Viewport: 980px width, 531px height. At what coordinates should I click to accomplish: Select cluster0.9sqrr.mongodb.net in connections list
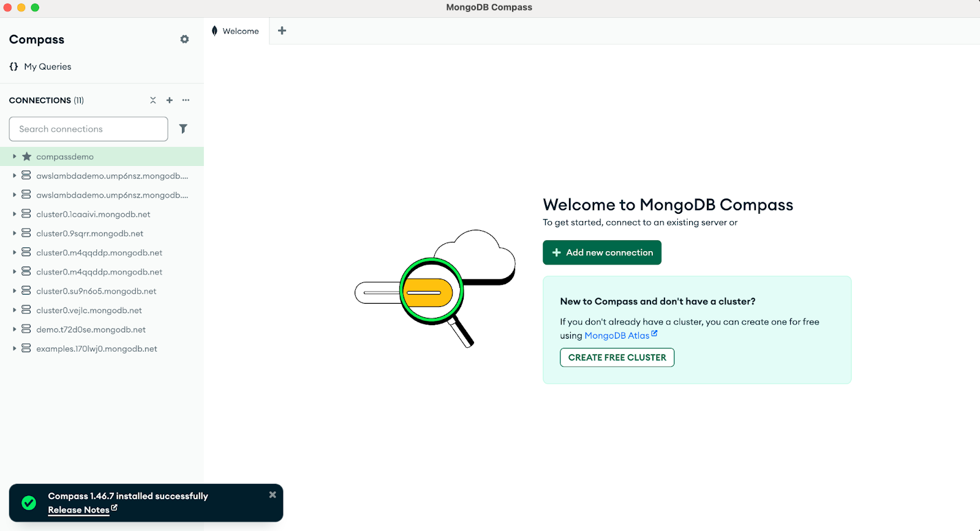tap(89, 233)
